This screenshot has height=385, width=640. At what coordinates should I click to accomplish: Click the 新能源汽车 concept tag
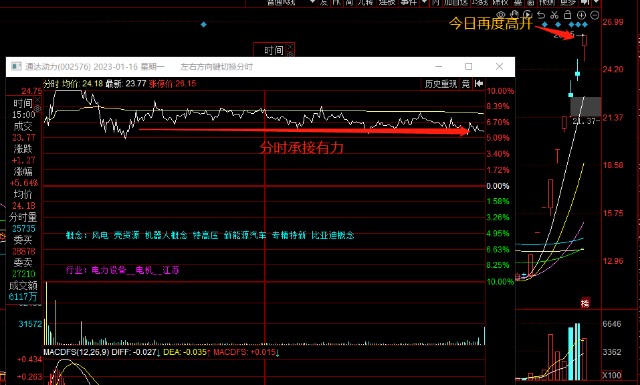tap(245, 235)
